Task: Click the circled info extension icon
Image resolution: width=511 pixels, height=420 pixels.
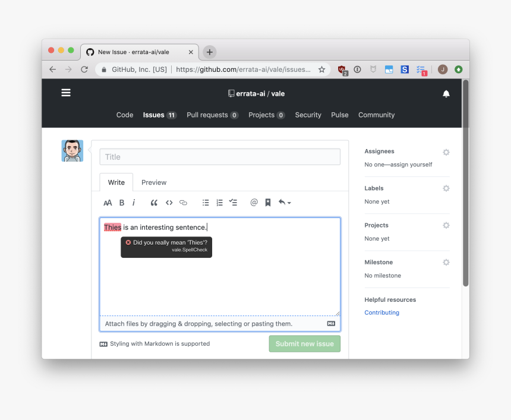Action: (358, 70)
